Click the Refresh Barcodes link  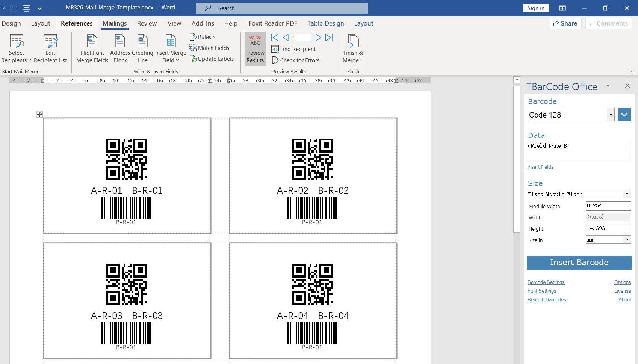tap(547, 299)
